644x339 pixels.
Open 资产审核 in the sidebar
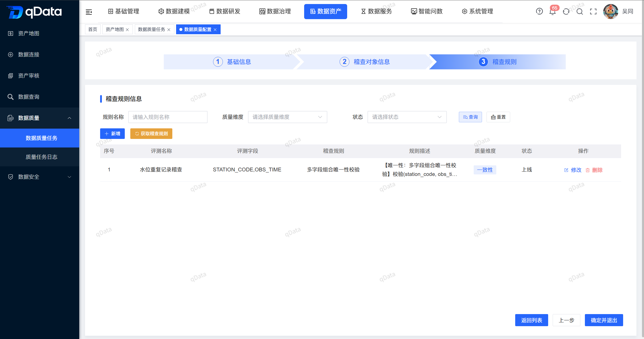pos(39,76)
